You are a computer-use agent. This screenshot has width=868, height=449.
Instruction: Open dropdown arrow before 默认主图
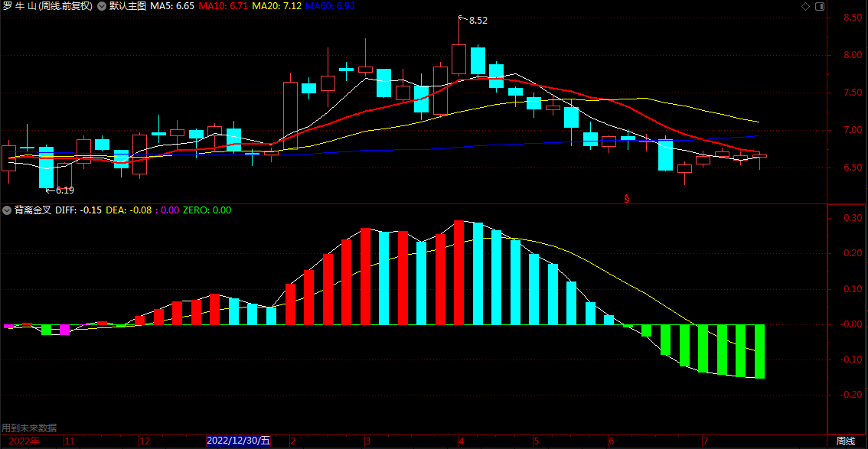tap(102, 7)
